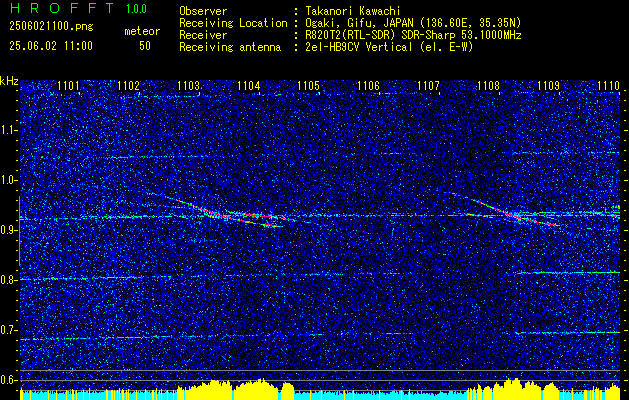Click the 1103 time marker
629x400 pixels.
coord(189,85)
